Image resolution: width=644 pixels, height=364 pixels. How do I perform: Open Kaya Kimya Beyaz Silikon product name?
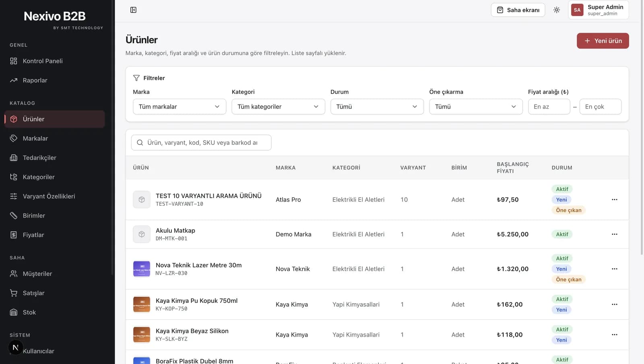(x=192, y=331)
